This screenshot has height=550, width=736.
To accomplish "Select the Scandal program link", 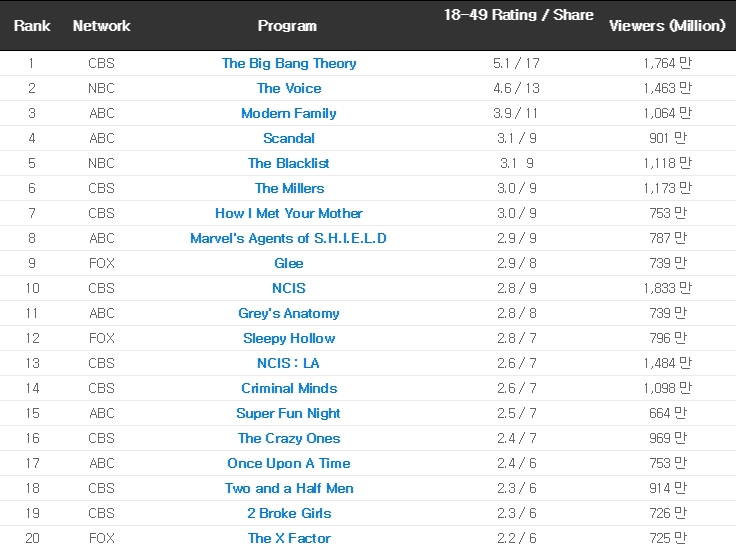I will (289, 138).
